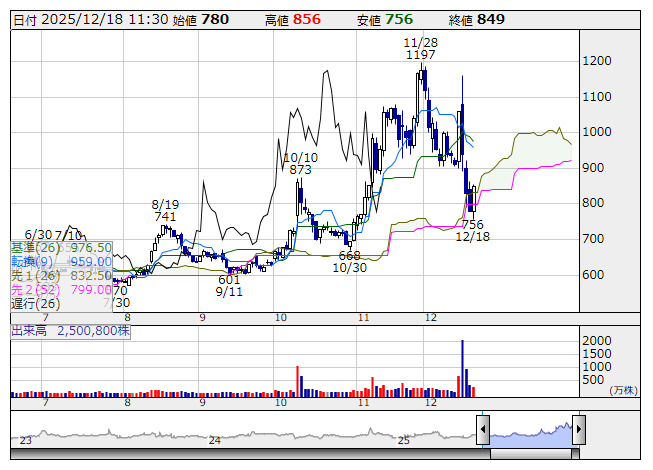Click the 10/30 668 low label
Screen dimensions: 653x470
[350, 261]
